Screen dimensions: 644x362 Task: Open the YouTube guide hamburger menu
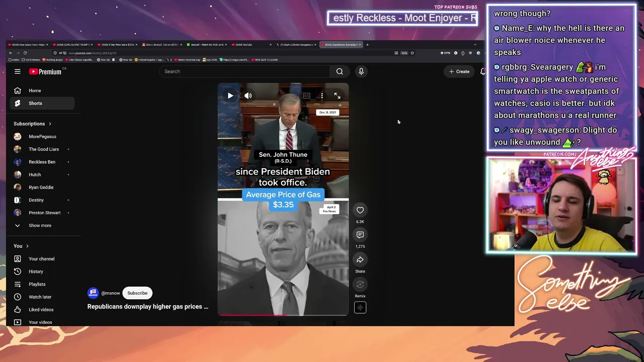(x=17, y=71)
